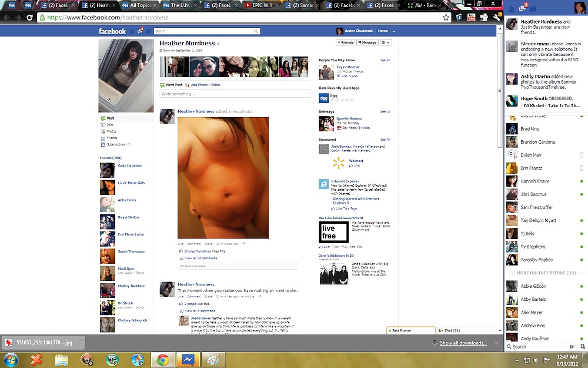This screenshot has height=368, width=588.
Task: Open Google Chrome from the taskbar
Action: coord(163,360)
